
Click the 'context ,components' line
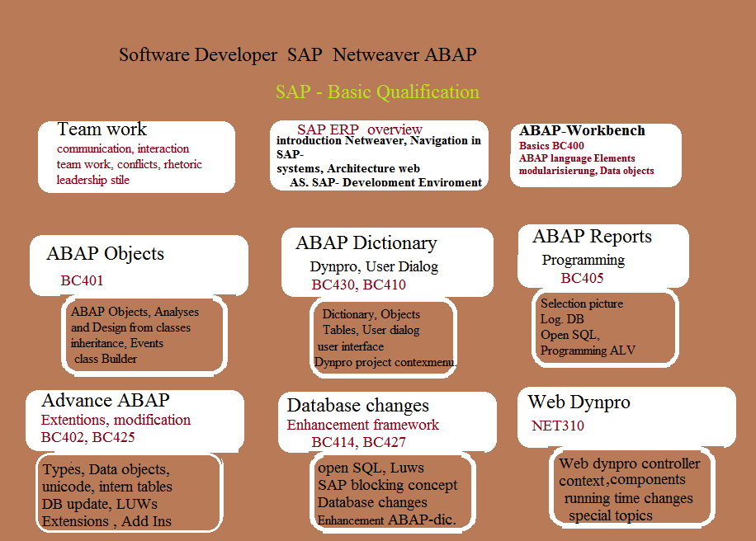click(622, 480)
